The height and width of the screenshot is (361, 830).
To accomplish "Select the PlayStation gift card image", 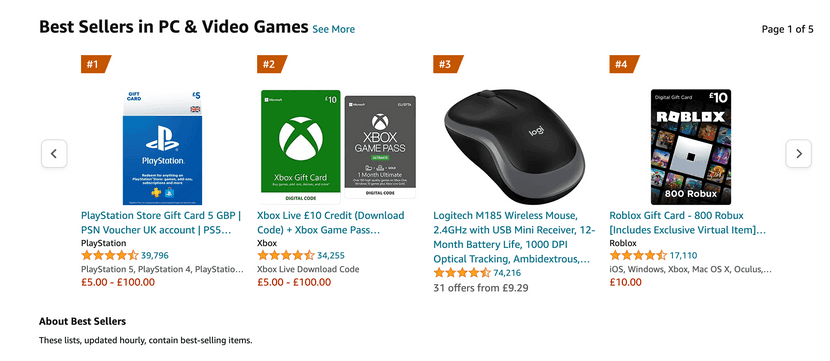I will click(163, 147).
